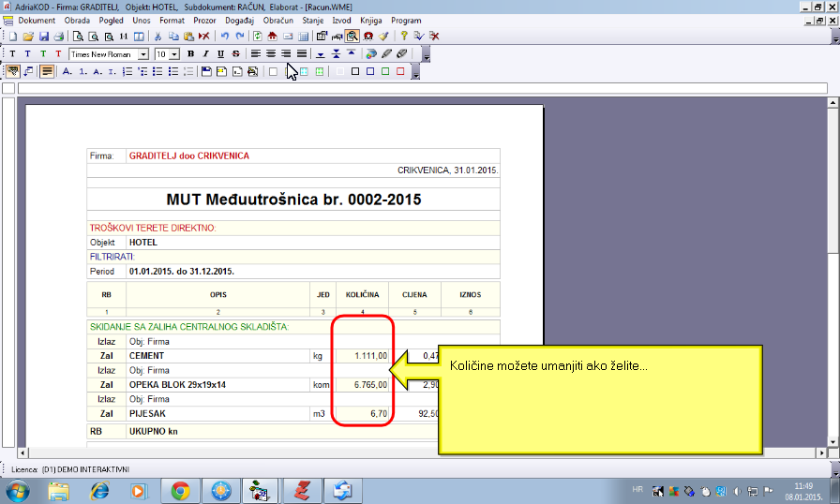Image resolution: width=840 pixels, height=504 pixels.
Task: Justify the text alignment
Action: (302, 54)
